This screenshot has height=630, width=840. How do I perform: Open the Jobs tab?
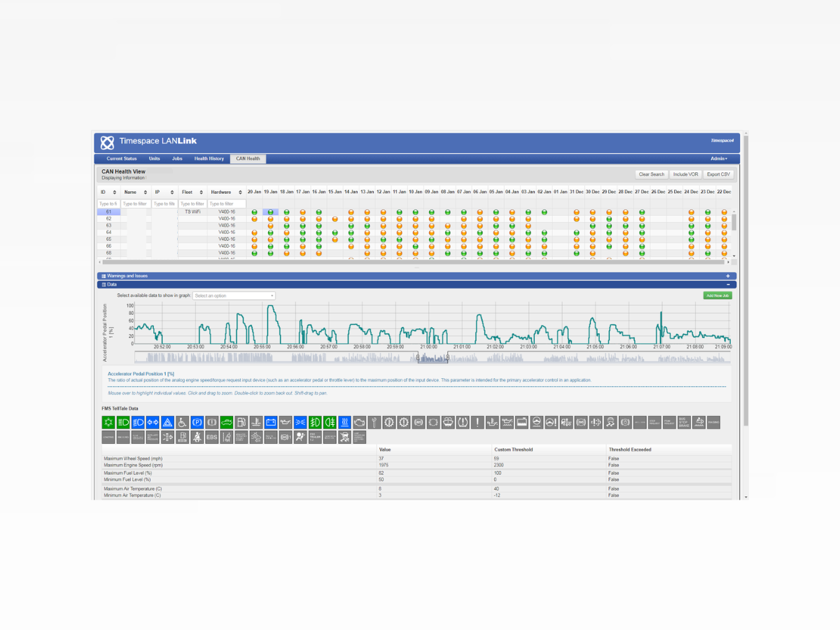point(177,158)
